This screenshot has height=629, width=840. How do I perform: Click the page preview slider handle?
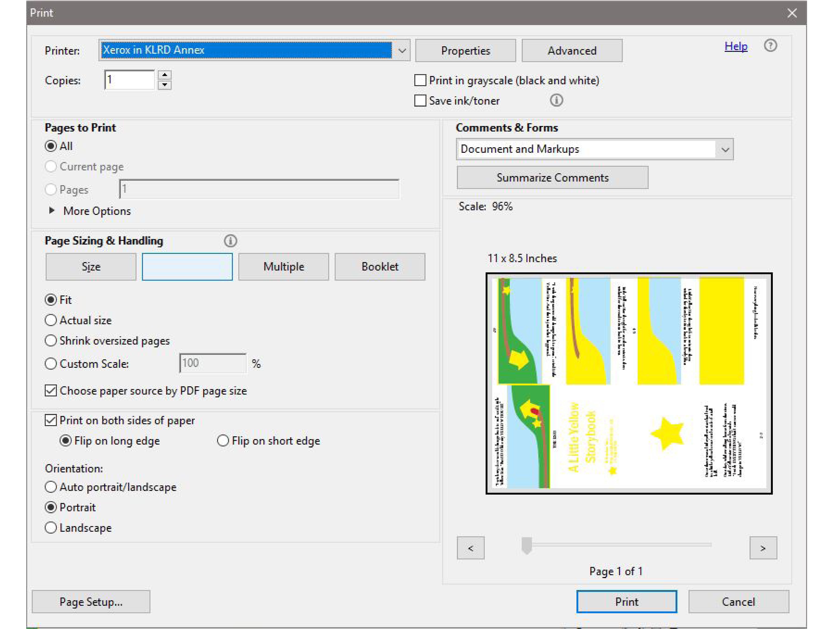click(x=527, y=545)
